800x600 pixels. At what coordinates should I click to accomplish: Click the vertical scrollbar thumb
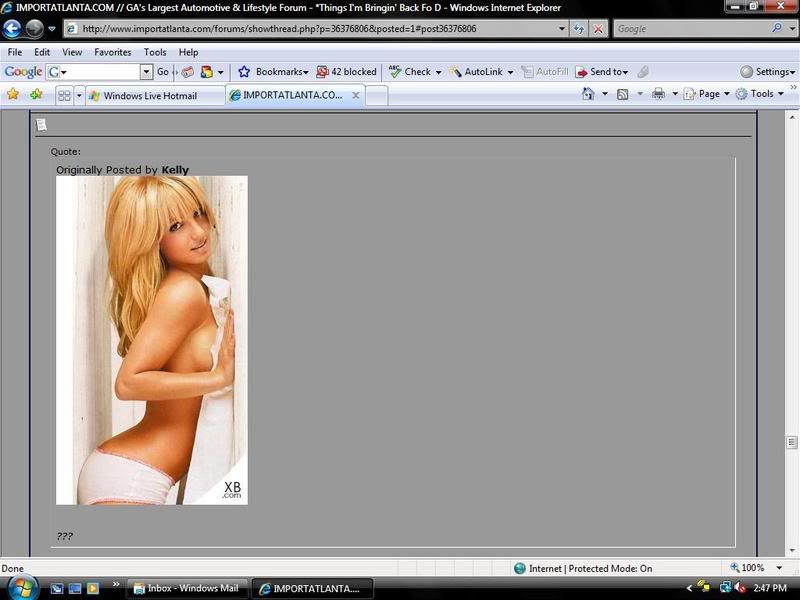click(792, 441)
